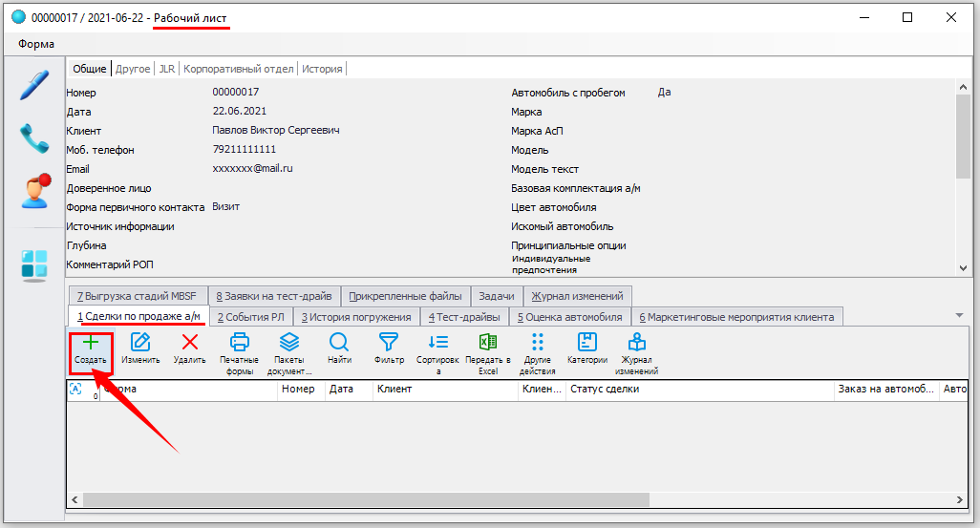
Task: Click the blue phone sidebar icon
Action: tap(34, 138)
